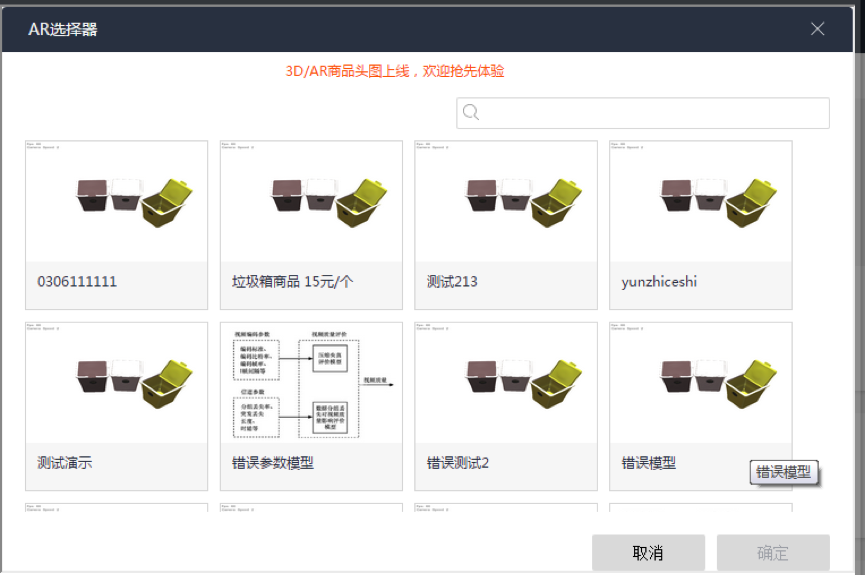Close the AR选择器 dialog
The height and width of the screenshot is (576, 866).
point(817,29)
